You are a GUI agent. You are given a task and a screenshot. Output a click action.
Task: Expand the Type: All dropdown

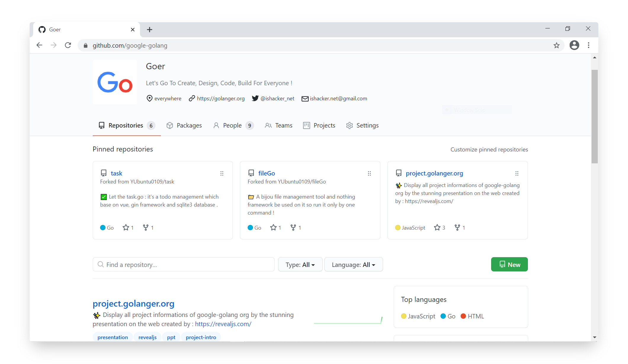click(x=300, y=265)
